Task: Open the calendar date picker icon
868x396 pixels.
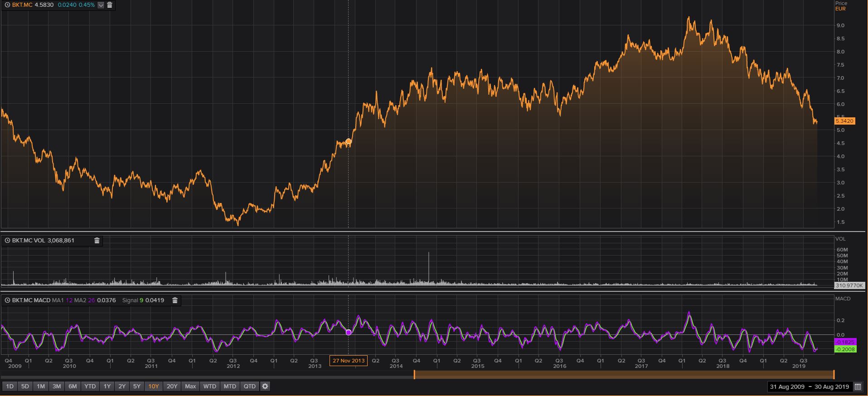Action: [858, 387]
